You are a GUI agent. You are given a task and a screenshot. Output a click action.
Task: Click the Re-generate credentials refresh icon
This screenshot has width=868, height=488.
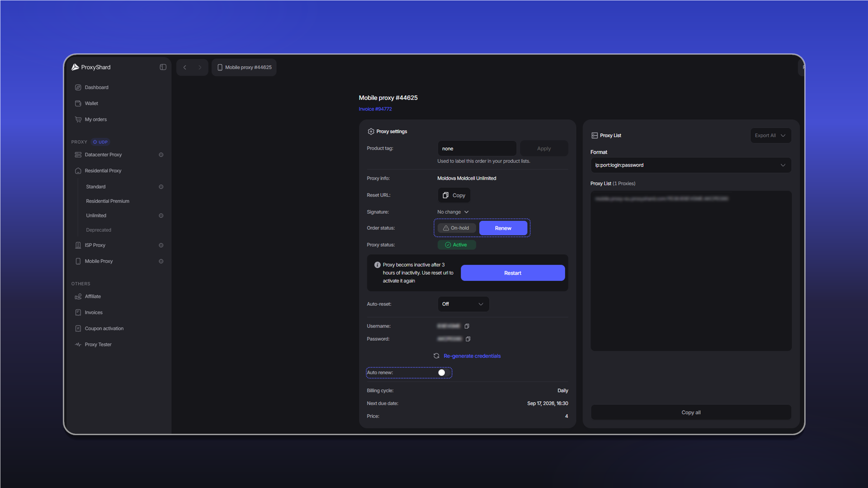click(436, 356)
